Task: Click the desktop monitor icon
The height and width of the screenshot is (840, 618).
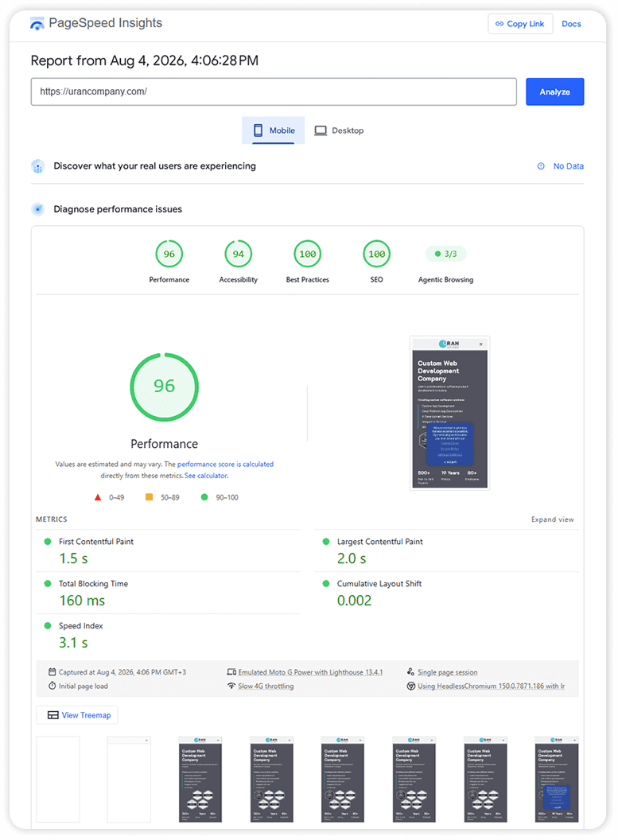Action: (x=321, y=130)
